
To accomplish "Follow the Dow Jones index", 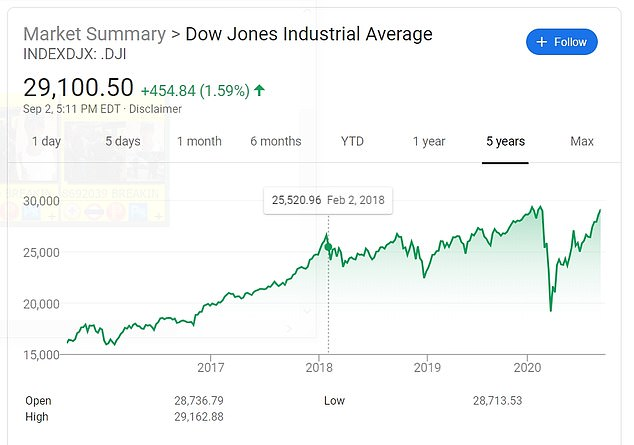I will [562, 42].
